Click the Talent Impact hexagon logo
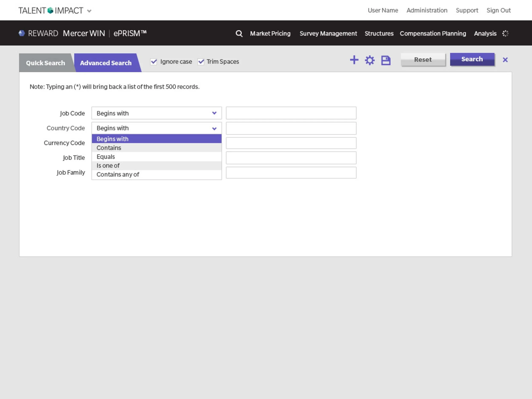Image resolution: width=532 pixels, height=399 pixels. click(x=50, y=11)
